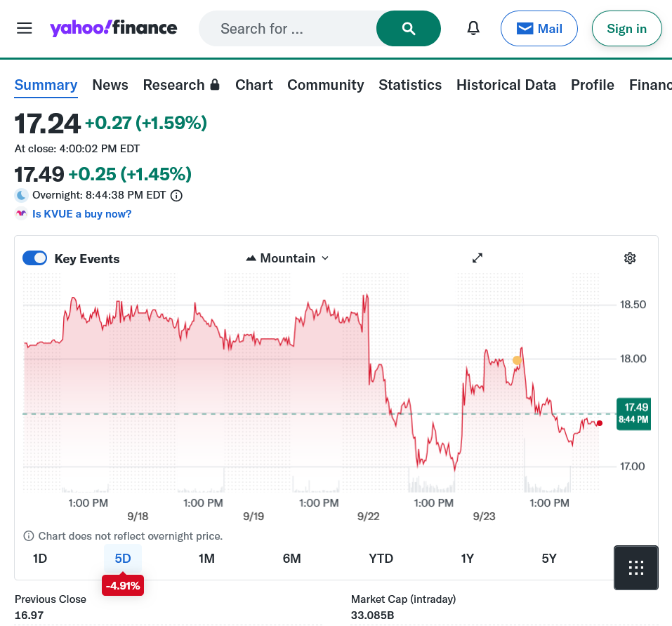This screenshot has width=672, height=626.
Task: Open the Historical Data tab
Action: [x=506, y=85]
